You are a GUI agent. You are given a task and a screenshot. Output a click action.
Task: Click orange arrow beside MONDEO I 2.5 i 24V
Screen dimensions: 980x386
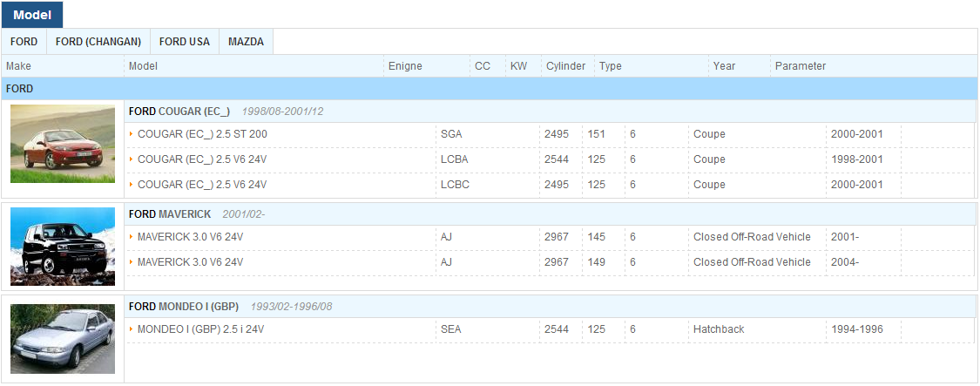click(132, 329)
